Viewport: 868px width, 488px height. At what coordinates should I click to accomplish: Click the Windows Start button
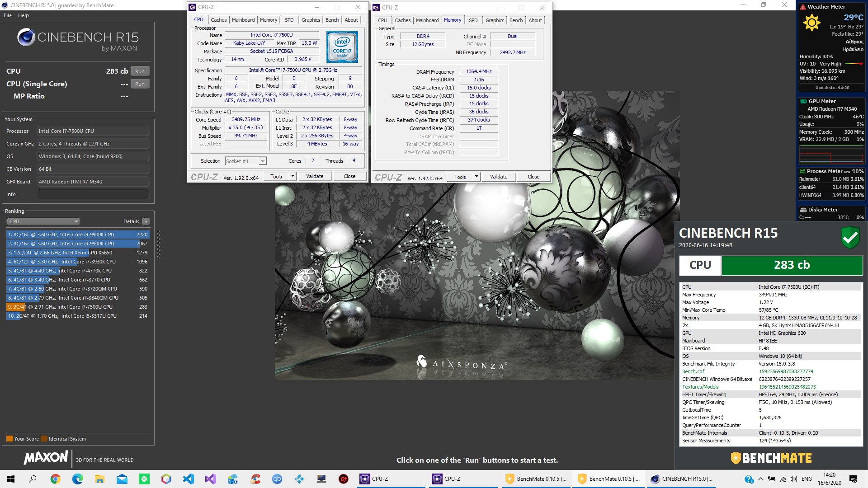click(x=11, y=479)
